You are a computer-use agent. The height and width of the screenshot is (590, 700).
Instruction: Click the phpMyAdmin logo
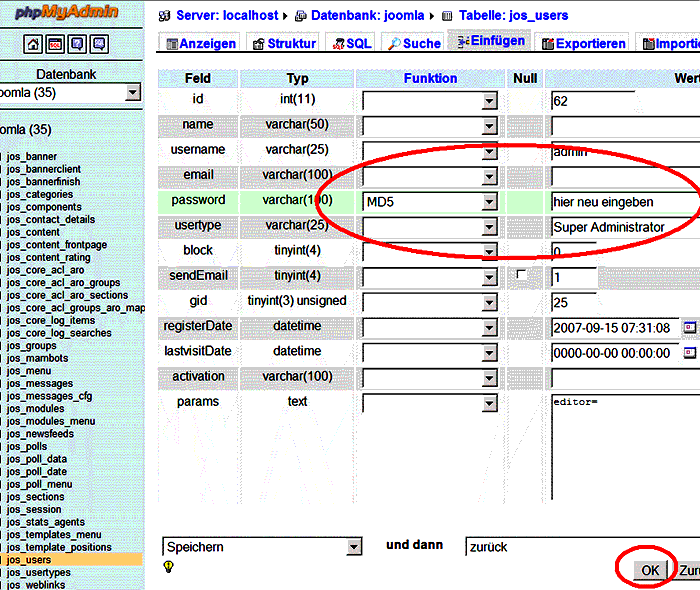67,11
